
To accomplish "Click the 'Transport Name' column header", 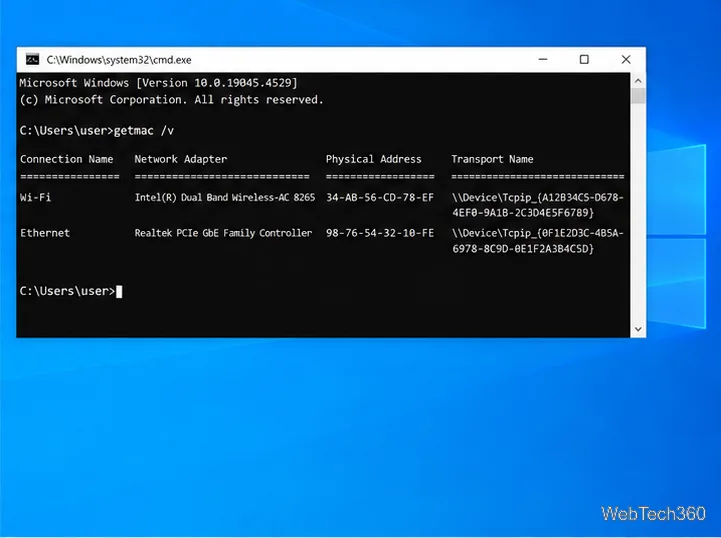I will point(492,159).
